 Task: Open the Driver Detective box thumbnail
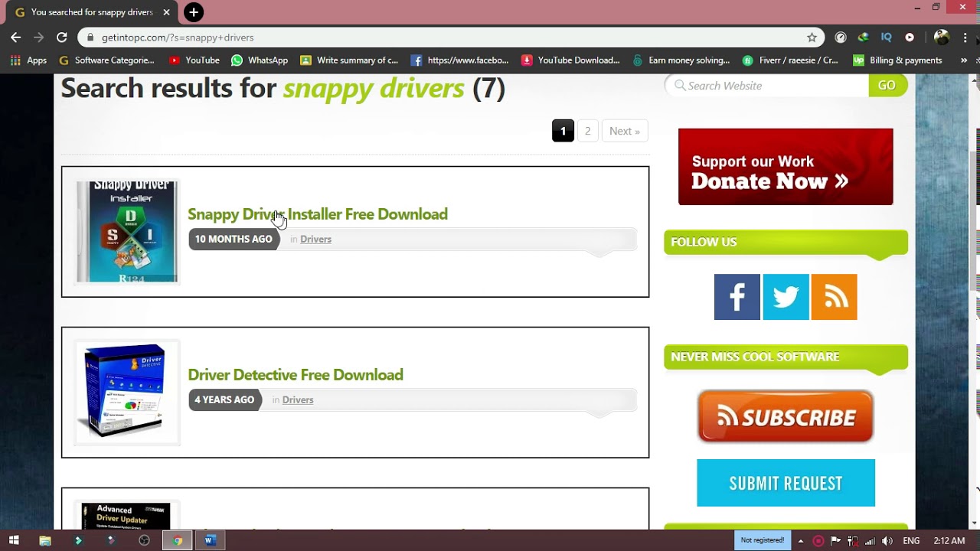[x=127, y=393]
